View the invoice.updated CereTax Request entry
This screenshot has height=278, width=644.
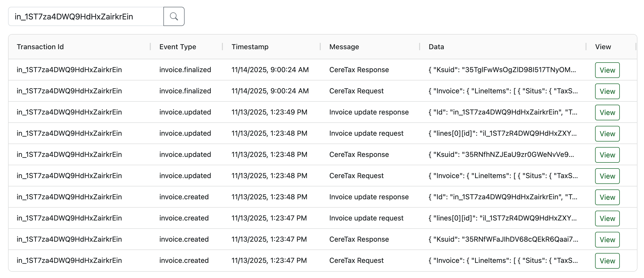[607, 176]
